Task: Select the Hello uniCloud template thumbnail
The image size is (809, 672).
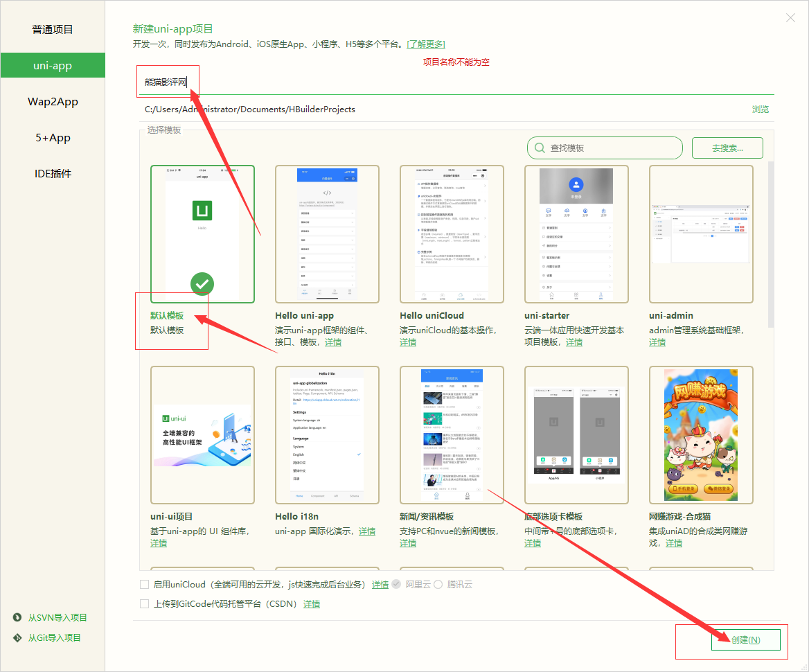Action: [x=452, y=233]
